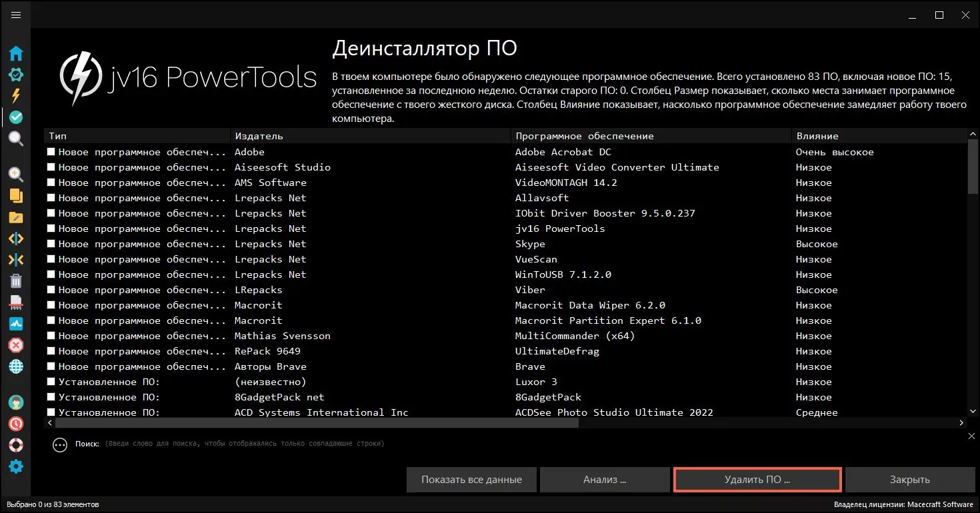Click the Закрыть button
Viewport: 980px width, 513px height.
click(909, 480)
